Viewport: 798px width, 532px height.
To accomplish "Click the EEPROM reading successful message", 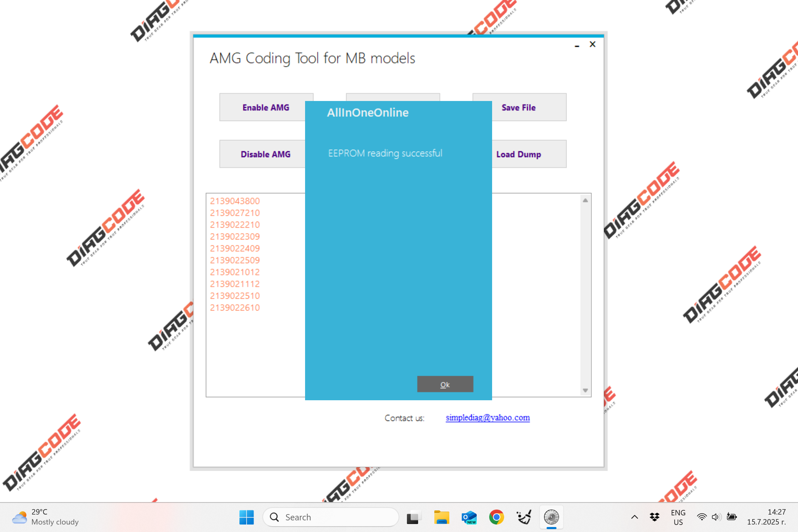I will pyautogui.click(x=385, y=153).
